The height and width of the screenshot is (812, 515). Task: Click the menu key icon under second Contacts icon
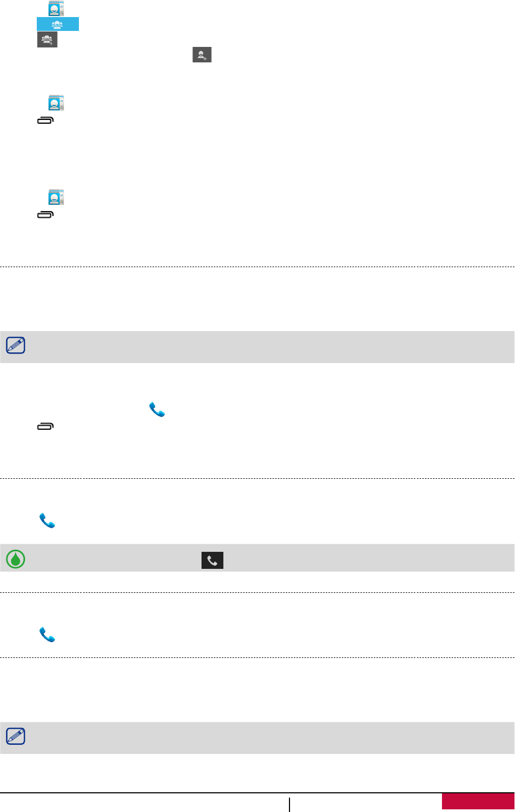tap(46, 121)
